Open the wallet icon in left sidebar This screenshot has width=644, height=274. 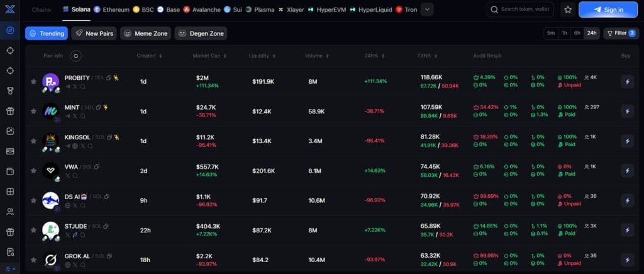tap(9, 171)
